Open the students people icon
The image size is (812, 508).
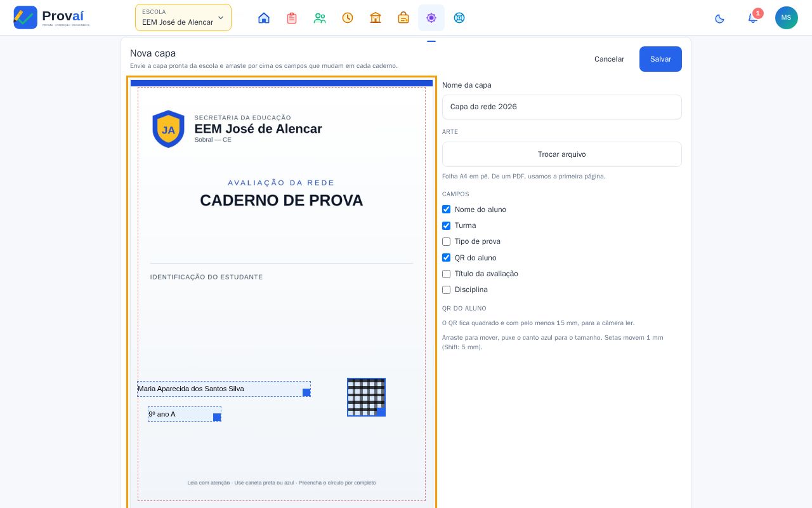click(x=320, y=18)
